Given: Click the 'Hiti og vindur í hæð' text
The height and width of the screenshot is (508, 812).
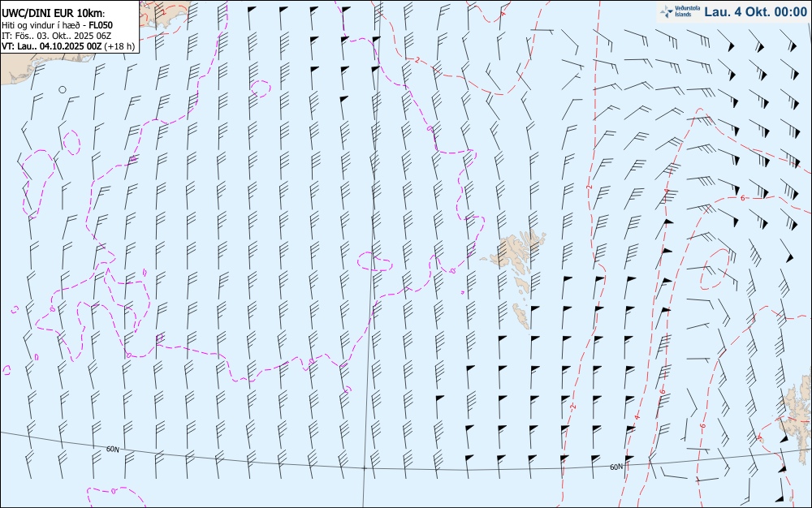Looking at the screenshot, I should point(41,25).
